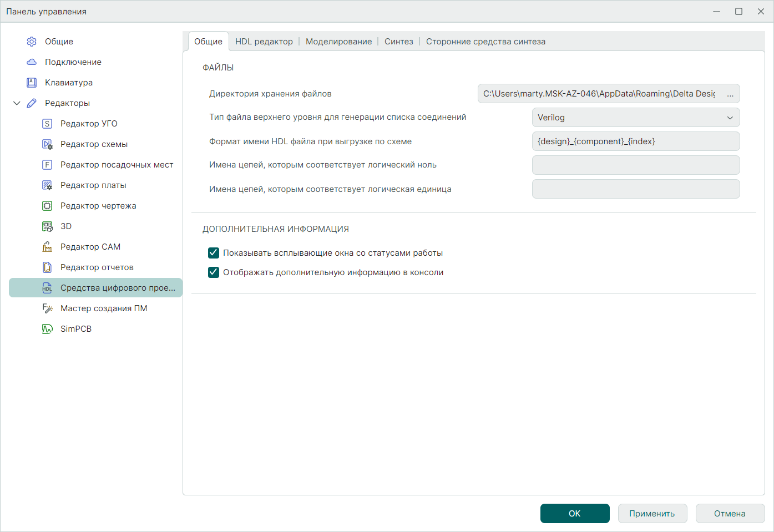The width and height of the screenshot is (774, 532).
Task: Click the SimPCB waveform icon
Action: point(47,329)
